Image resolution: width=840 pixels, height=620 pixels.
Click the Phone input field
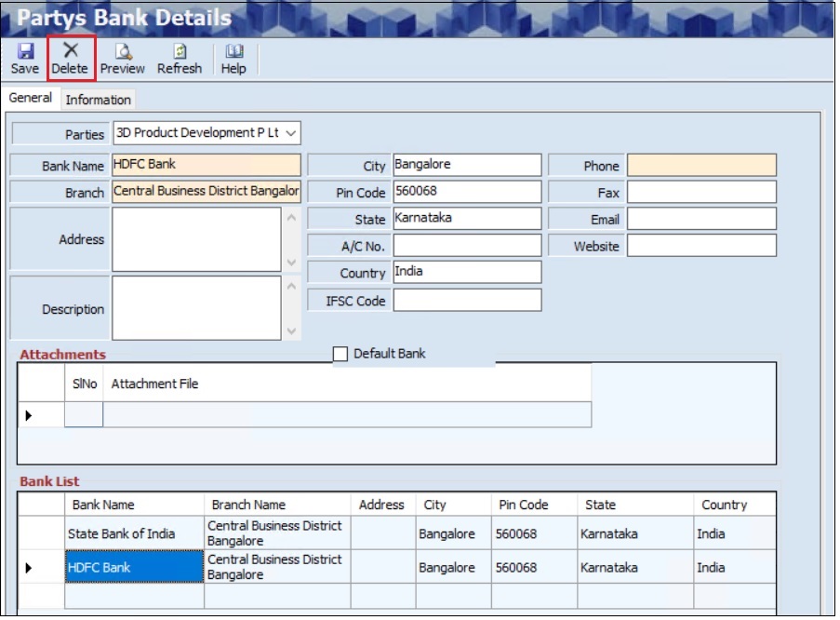pyautogui.click(x=701, y=166)
